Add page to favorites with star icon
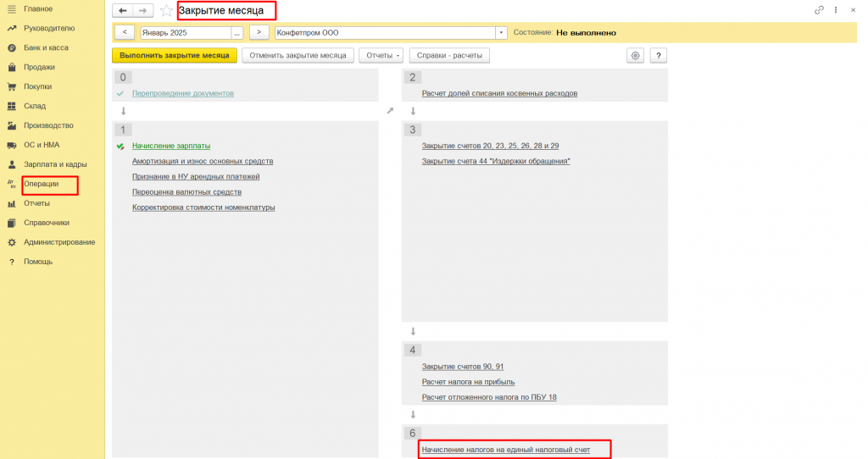The height and width of the screenshot is (459, 868). click(x=166, y=10)
